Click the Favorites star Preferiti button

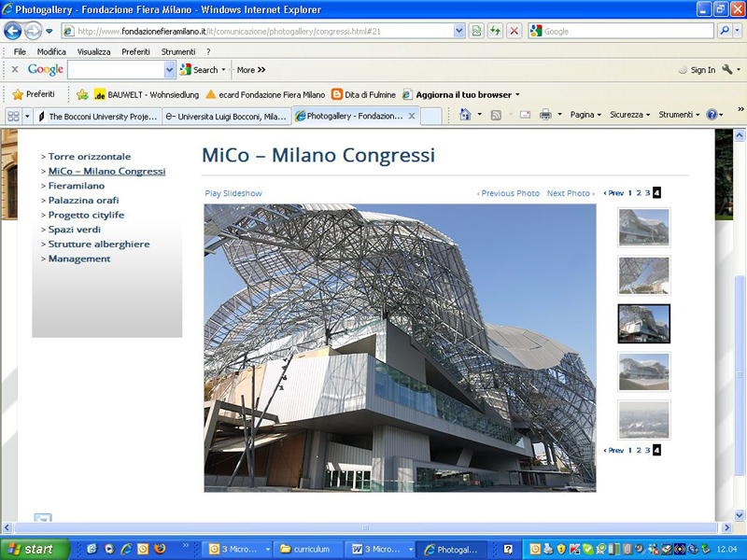tap(34, 94)
